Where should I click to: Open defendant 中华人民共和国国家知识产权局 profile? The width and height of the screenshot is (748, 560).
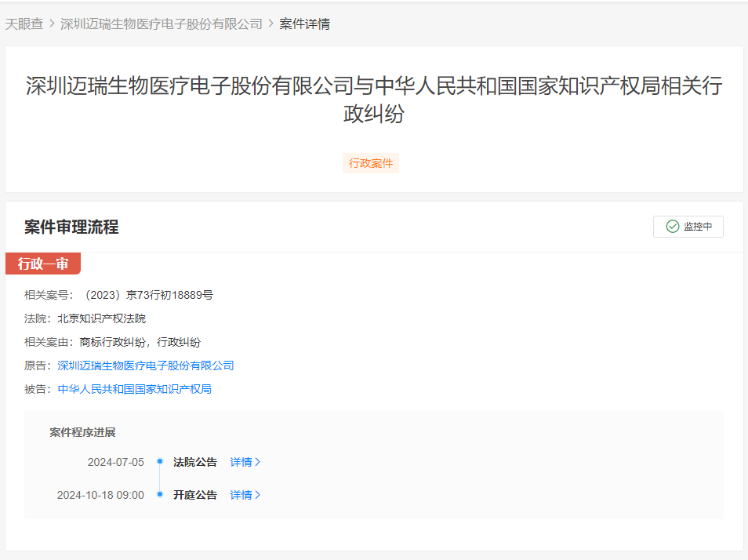coord(133,389)
